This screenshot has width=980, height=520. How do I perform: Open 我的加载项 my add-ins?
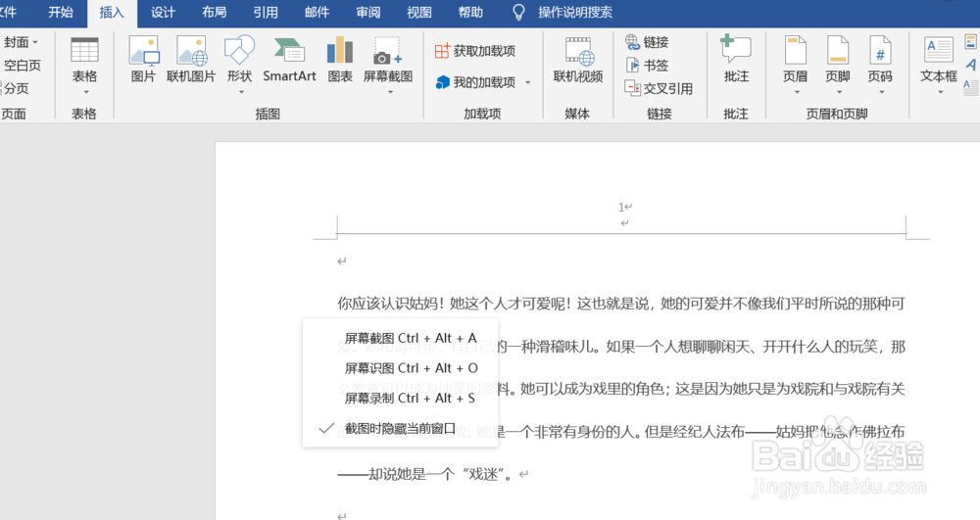pos(475,82)
